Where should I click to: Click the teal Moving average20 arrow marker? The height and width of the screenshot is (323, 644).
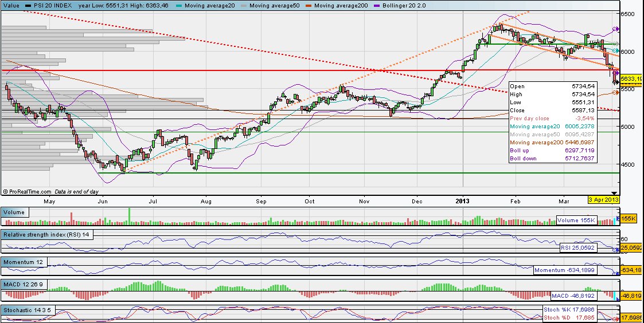coord(615,51)
